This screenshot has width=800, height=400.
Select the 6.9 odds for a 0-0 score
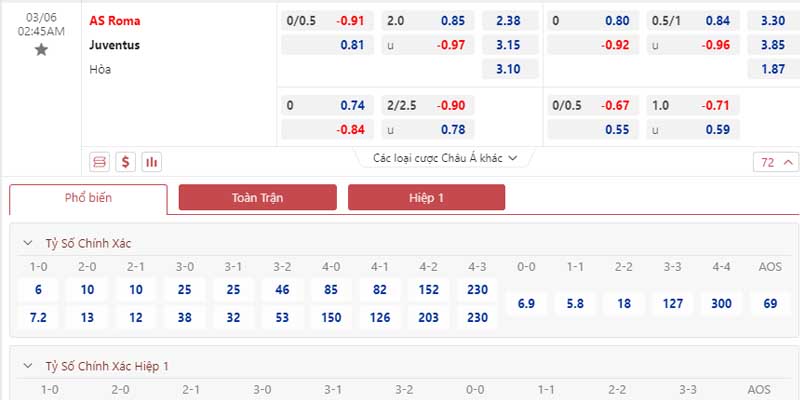[x=527, y=303]
